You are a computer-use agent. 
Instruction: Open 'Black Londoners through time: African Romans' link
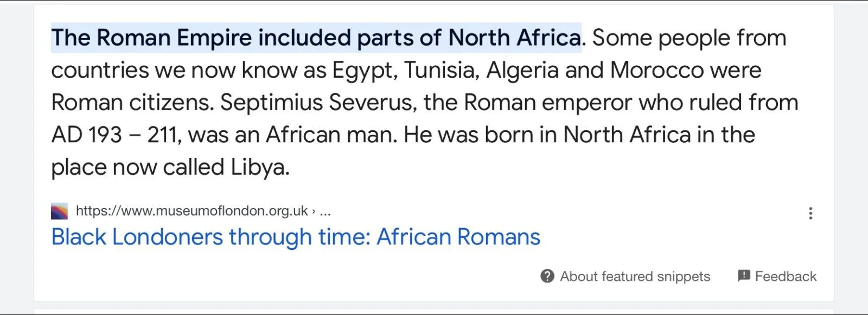tap(296, 237)
